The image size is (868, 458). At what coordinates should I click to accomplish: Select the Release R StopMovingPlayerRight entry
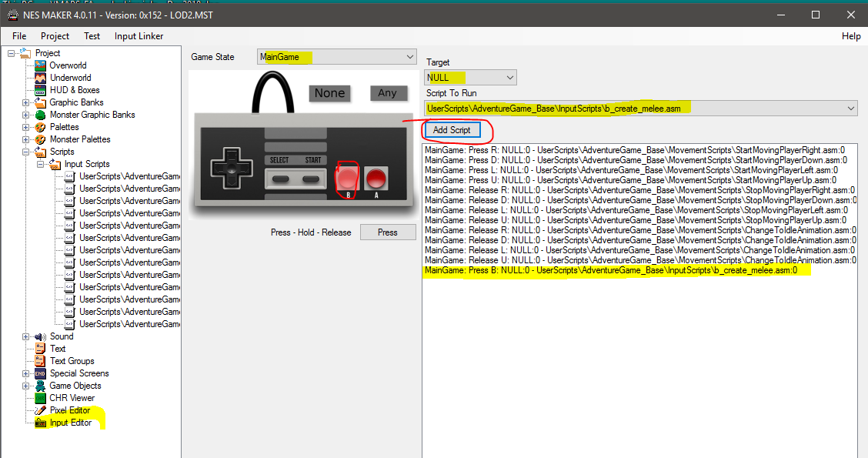640,190
